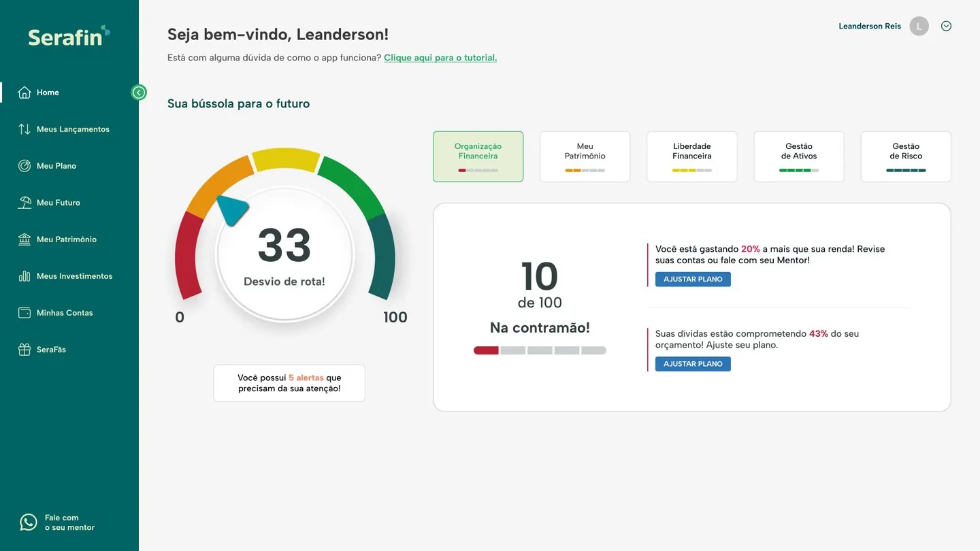This screenshot has width=980, height=551.
Task: Open the tutorial link
Action: 440,58
